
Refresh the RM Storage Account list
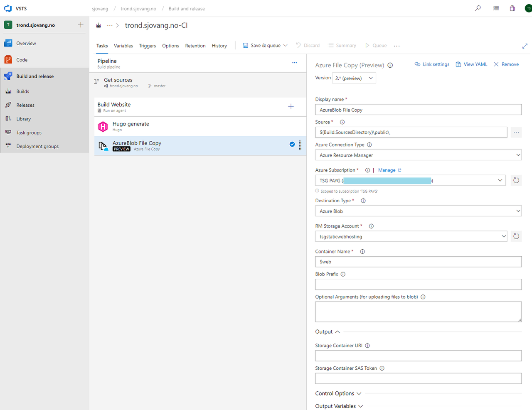pyautogui.click(x=516, y=236)
